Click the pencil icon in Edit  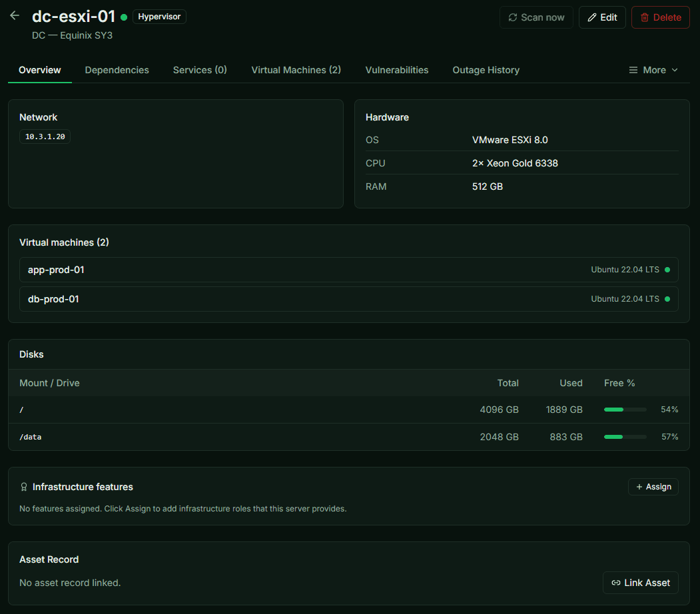click(x=592, y=17)
